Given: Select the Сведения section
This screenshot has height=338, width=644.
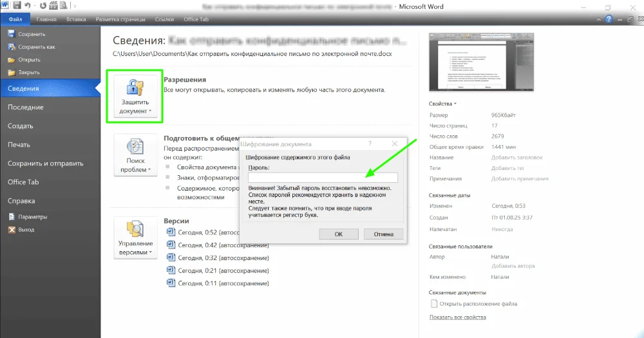Looking at the screenshot, I should (x=50, y=88).
